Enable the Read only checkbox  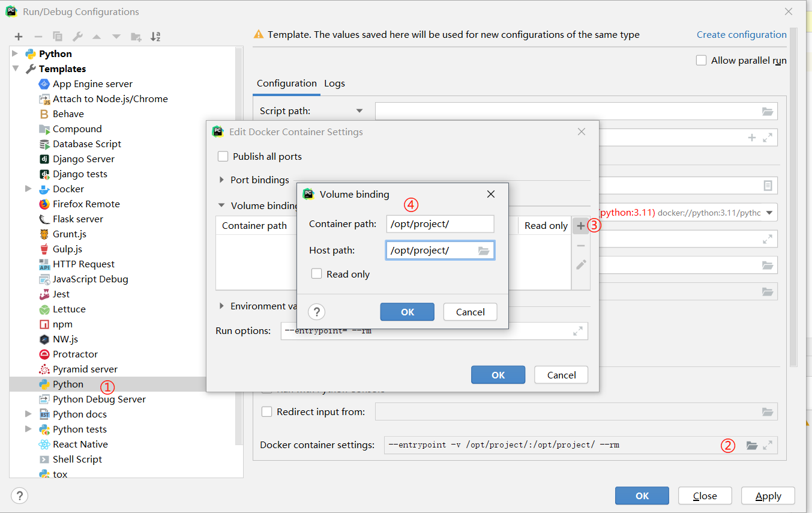pos(317,274)
